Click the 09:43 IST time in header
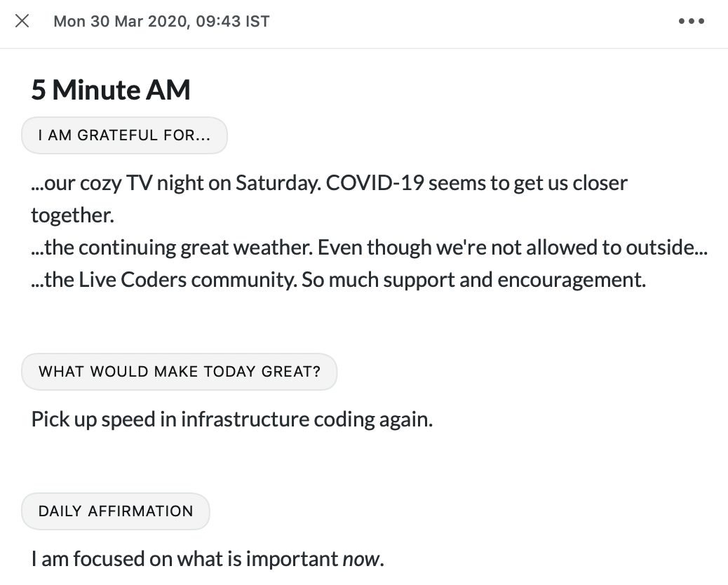 pyautogui.click(x=233, y=21)
